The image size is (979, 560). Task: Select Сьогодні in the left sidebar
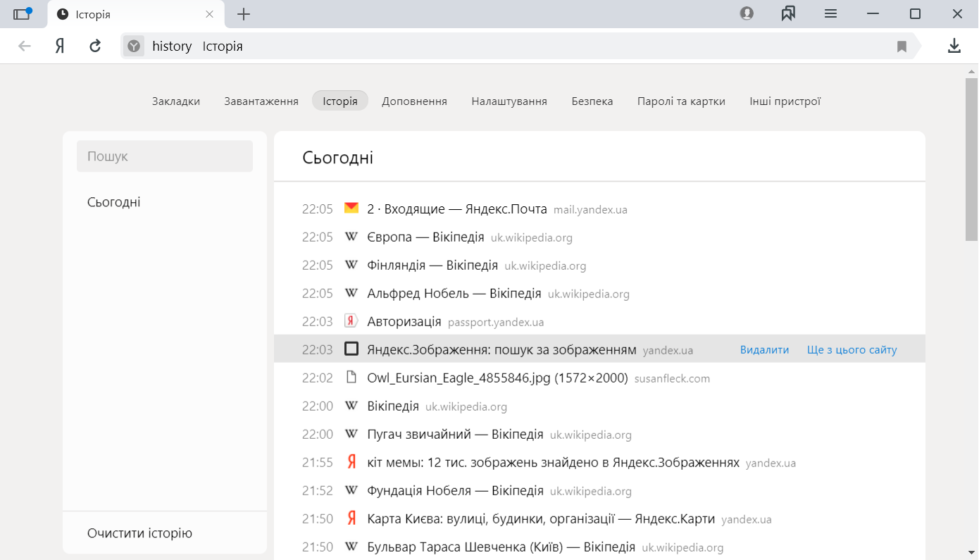114,202
